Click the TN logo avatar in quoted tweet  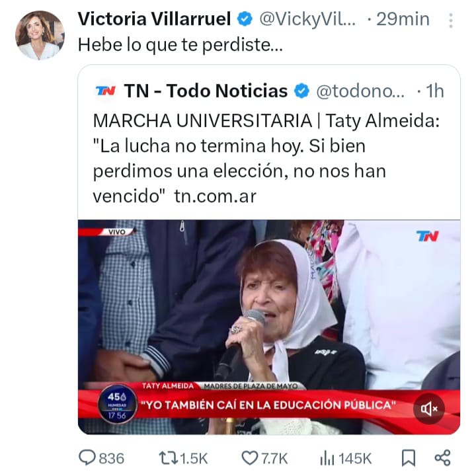[106, 91]
